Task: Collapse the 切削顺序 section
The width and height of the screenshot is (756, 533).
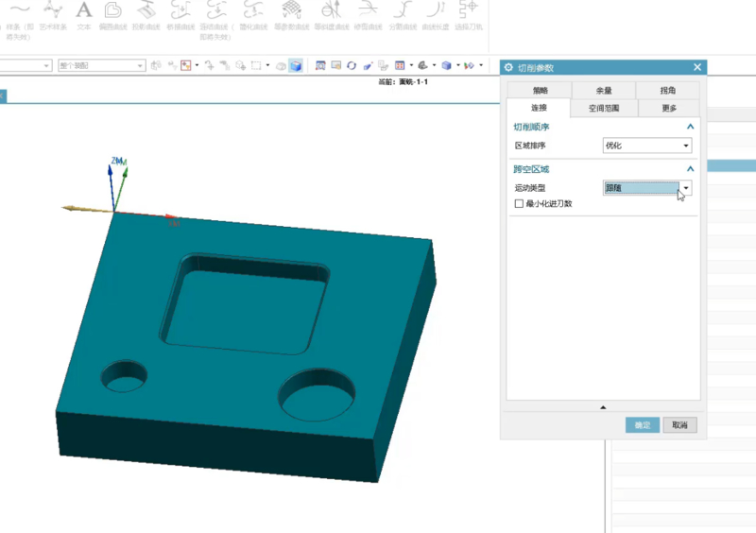Action: pos(690,127)
